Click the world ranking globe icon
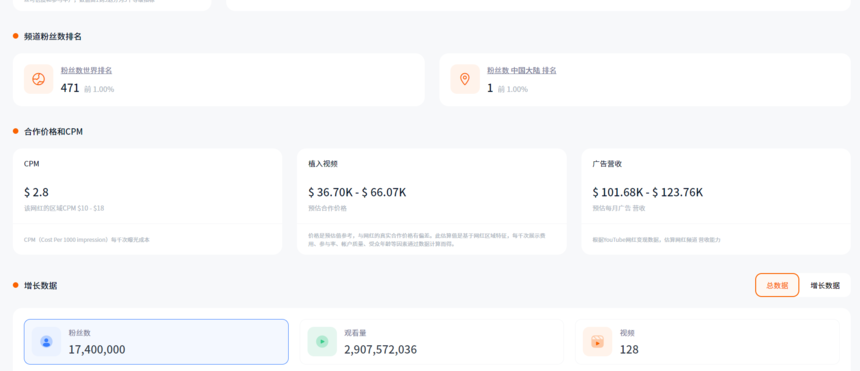The height and width of the screenshot is (371, 860). [x=38, y=79]
